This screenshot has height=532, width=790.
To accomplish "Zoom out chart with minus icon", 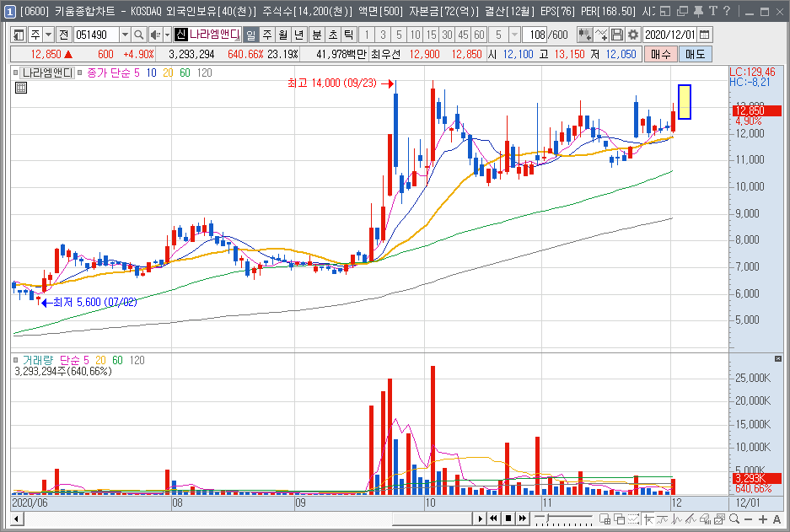I will (748, 519).
